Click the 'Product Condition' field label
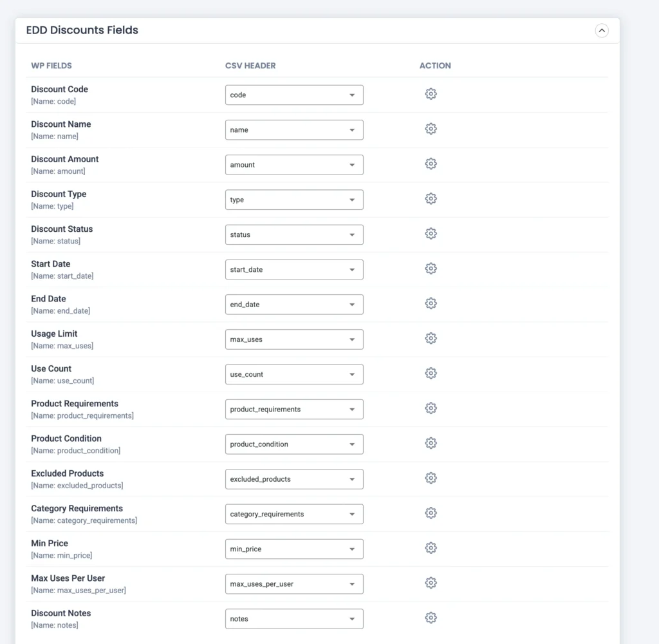The image size is (659, 644). [66, 439]
